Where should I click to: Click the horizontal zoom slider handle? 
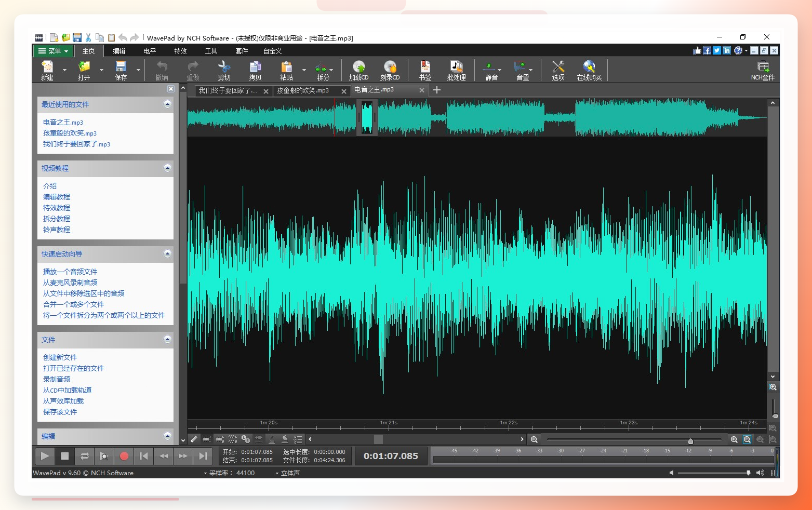(x=690, y=441)
